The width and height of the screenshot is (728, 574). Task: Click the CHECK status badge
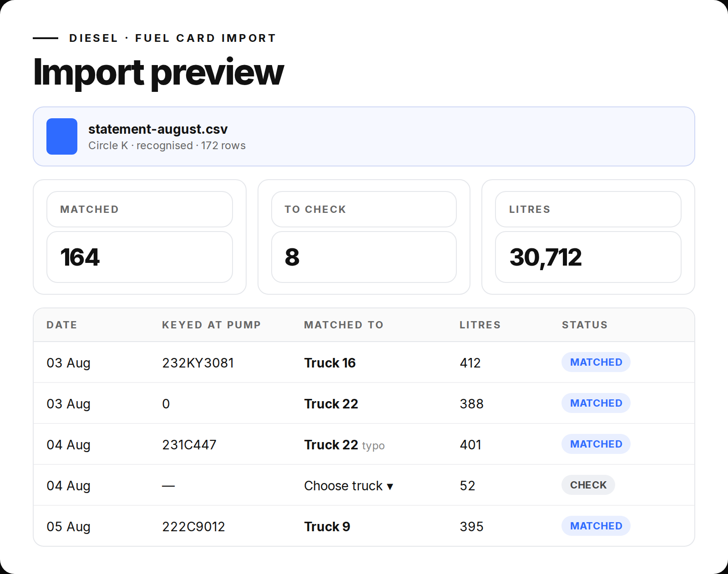(x=588, y=485)
